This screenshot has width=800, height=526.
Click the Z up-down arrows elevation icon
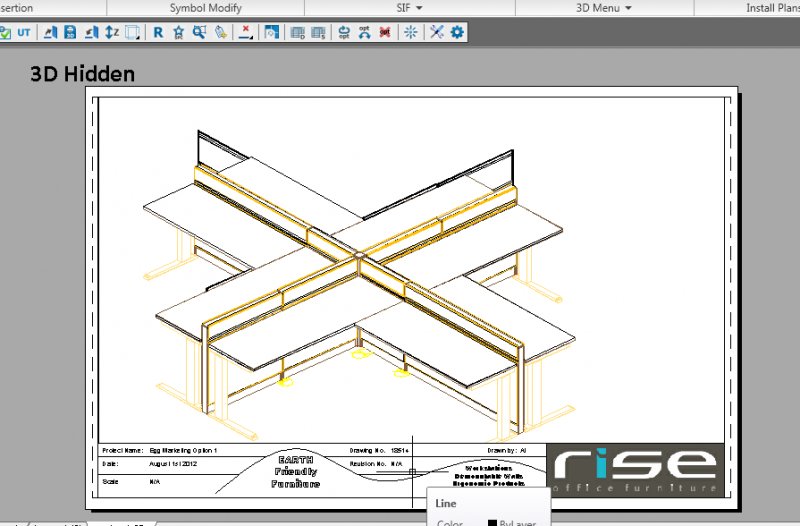click(112, 33)
